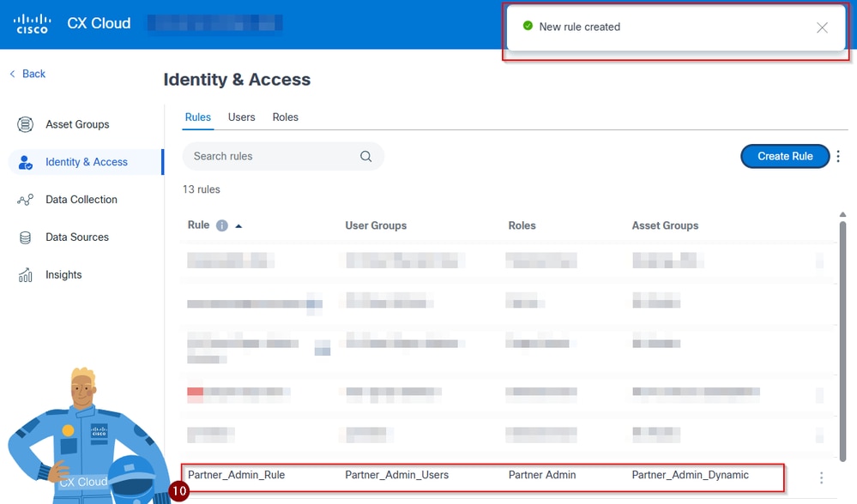This screenshot has width=857, height=504.
Task: Click the Data Collection graph icon
Action: coord(25,200)
